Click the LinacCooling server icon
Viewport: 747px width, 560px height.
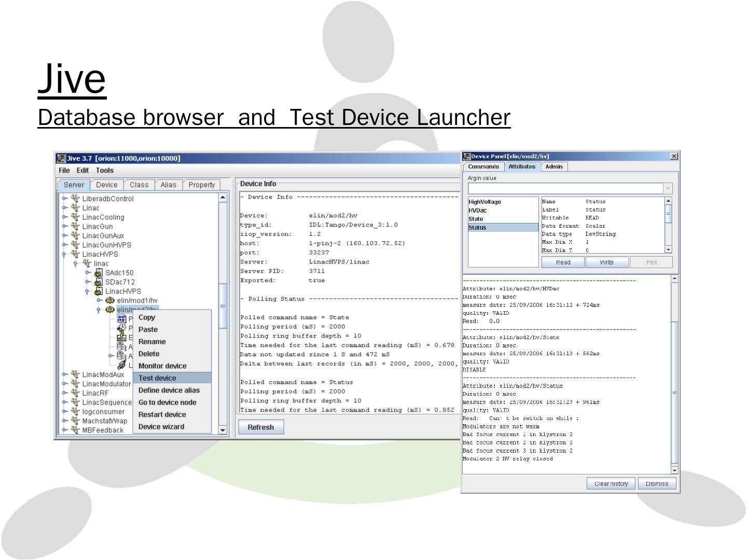[x=75, y=217]
